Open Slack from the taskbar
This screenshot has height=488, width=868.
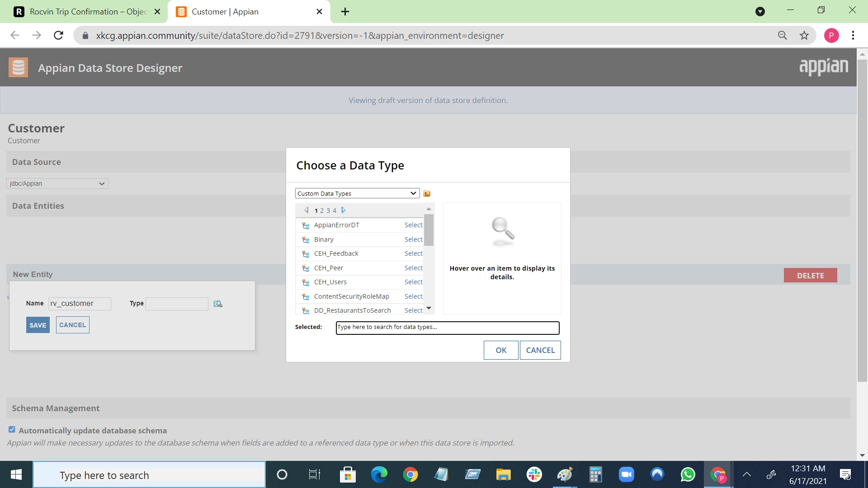click(534, 474)
